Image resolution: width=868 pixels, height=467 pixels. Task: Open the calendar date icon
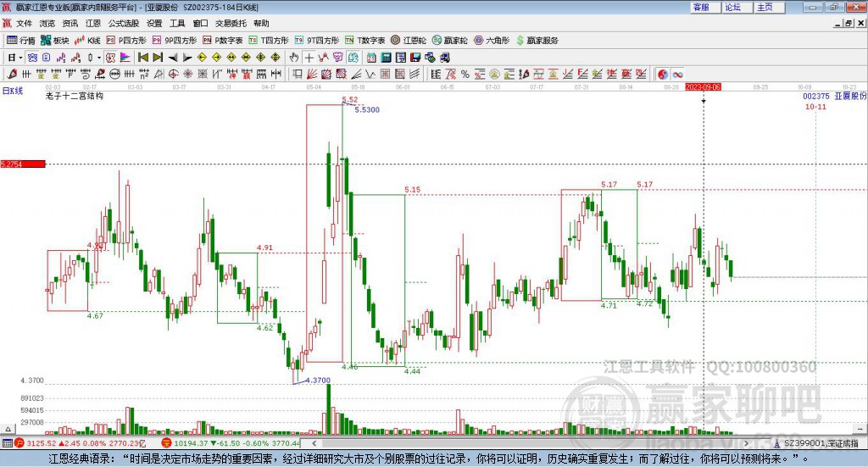371,58
